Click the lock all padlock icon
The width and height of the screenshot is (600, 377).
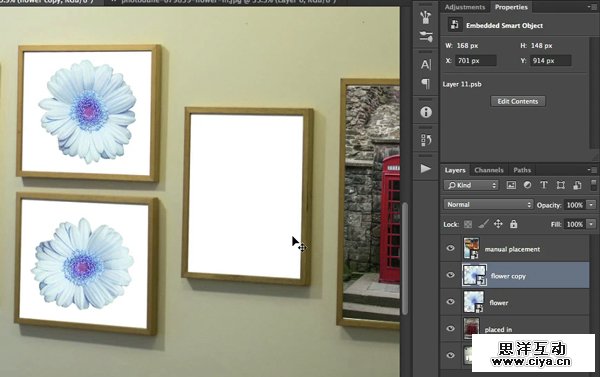514,224
